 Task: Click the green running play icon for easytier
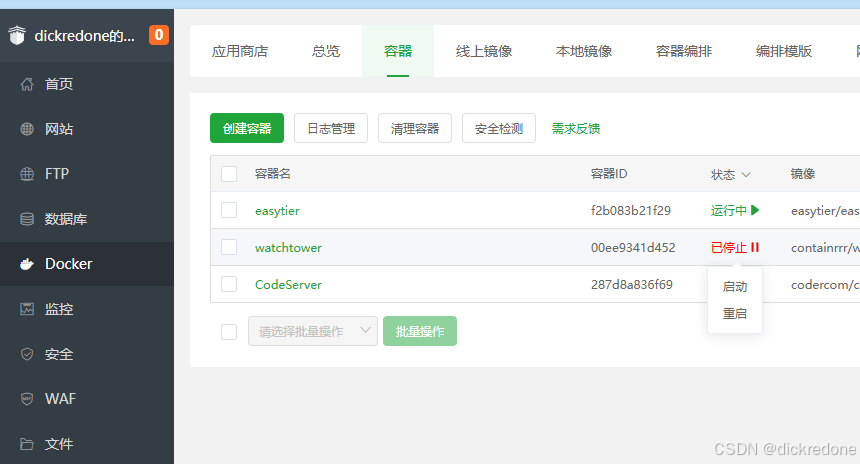pos(755,210)
